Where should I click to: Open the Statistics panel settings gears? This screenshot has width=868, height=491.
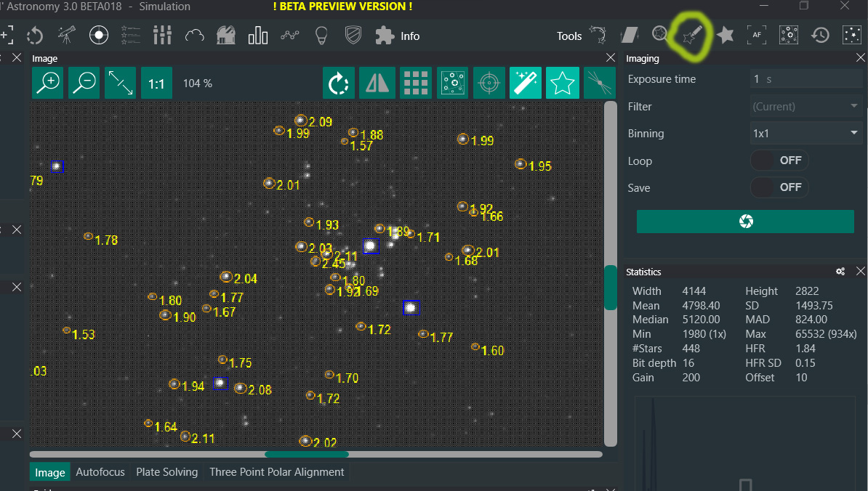(x=840, y=272)
